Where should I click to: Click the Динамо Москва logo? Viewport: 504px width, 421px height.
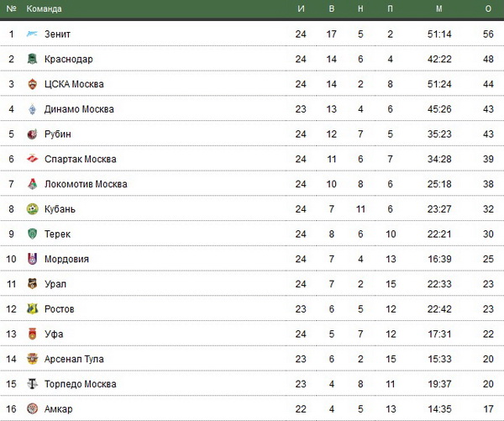point(32,109)
